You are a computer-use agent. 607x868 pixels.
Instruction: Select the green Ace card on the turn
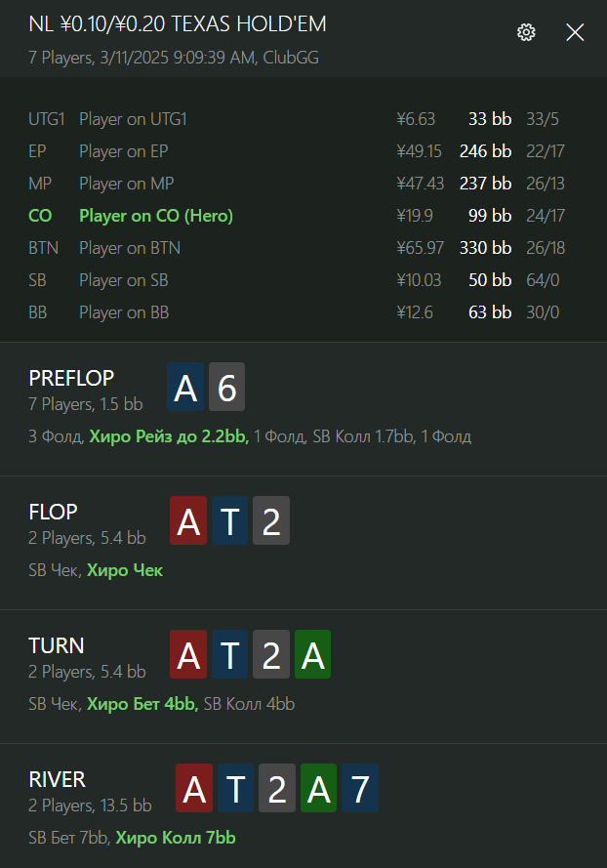(312, 654)
